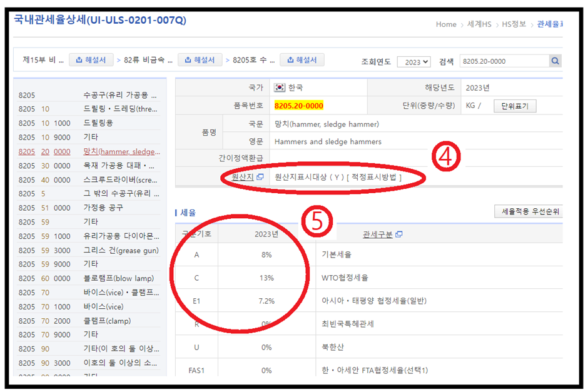Select 8205 51 0000 가정용 공구 row

(89, 208)
